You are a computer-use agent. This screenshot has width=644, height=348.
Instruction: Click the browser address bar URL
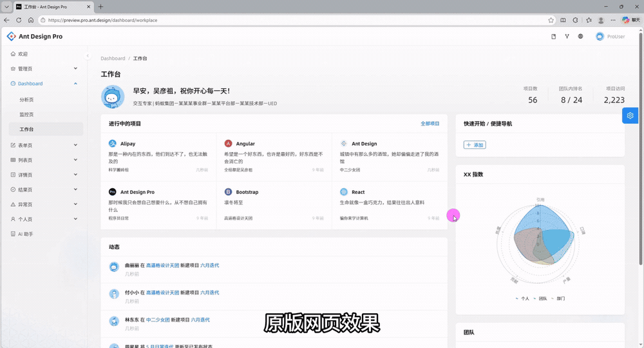click(x=102, y=20)
